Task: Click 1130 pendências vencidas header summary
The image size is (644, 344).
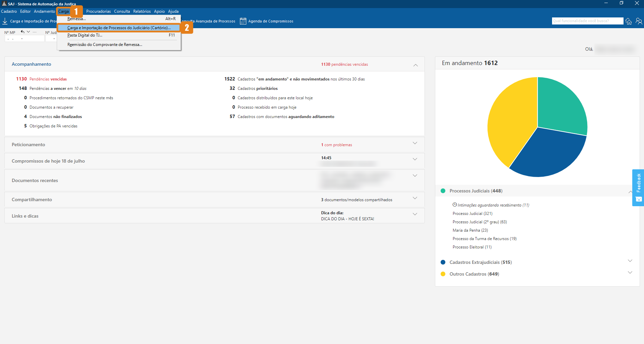Action: (344, 64)
